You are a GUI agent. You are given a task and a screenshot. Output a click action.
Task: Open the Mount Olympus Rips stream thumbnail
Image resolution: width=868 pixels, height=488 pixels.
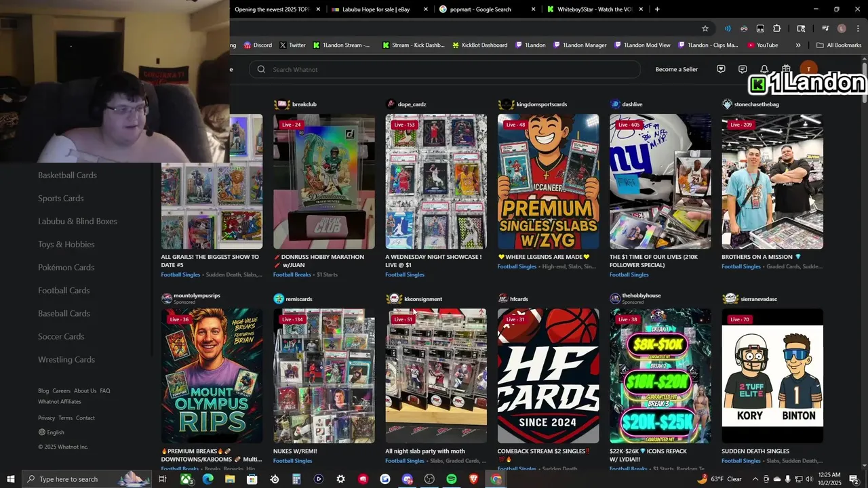coord(212,376)
